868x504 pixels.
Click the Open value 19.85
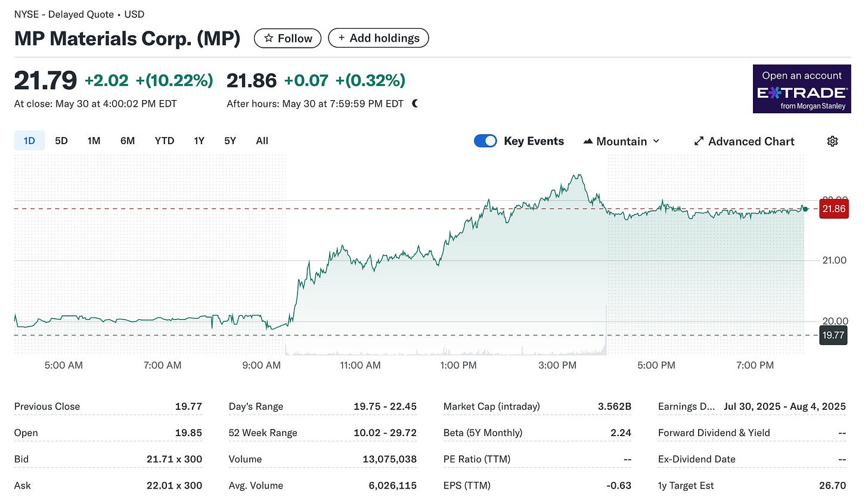[x=188, y=433]
